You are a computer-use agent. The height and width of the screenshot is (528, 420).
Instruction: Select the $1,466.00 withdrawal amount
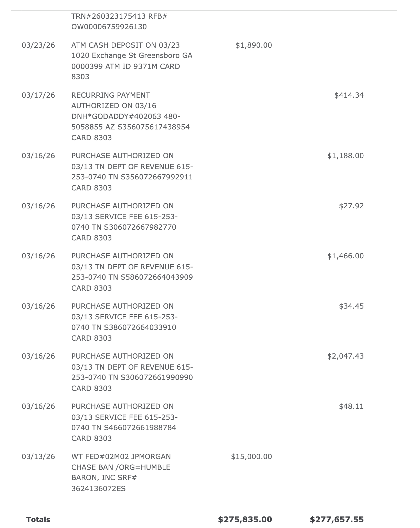pyautogui.click(x=345, y=256)
